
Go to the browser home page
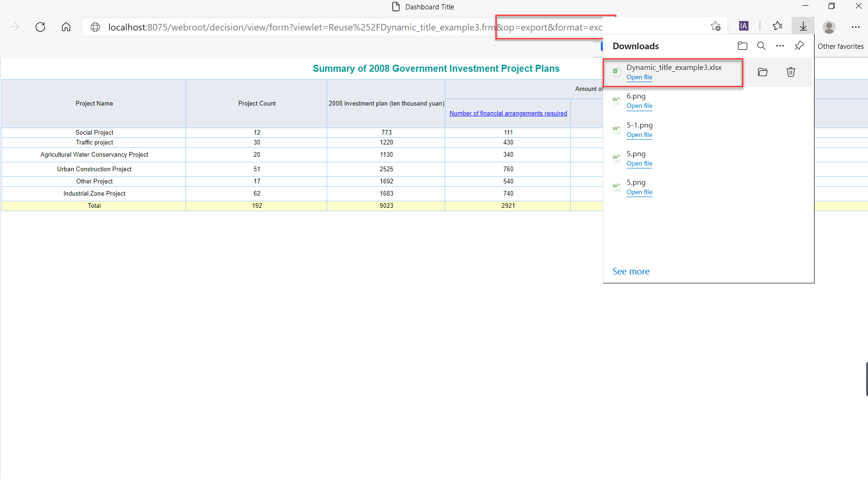point(66,27)
